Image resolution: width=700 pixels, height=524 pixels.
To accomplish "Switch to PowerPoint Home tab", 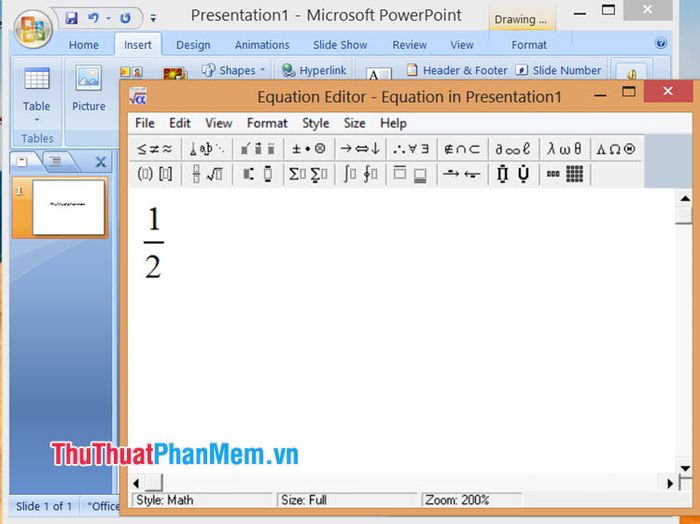I will pyautogui.click(x=83, y=45).
